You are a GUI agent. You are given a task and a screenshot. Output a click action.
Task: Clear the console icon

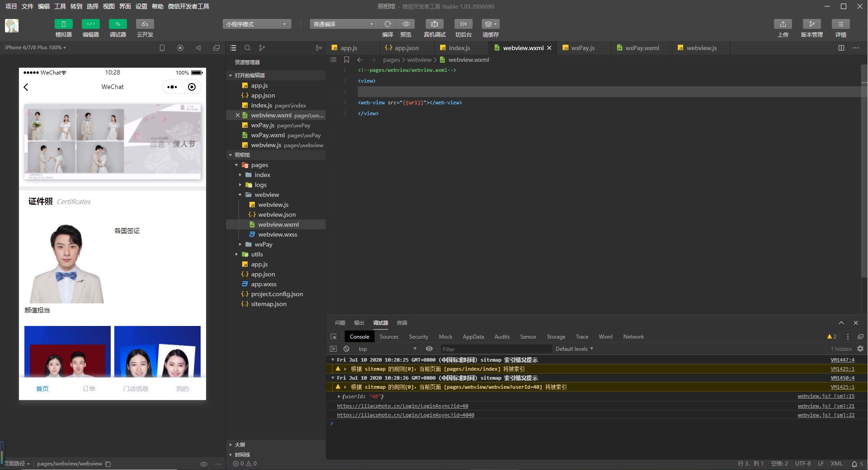(x=346, y=349)
